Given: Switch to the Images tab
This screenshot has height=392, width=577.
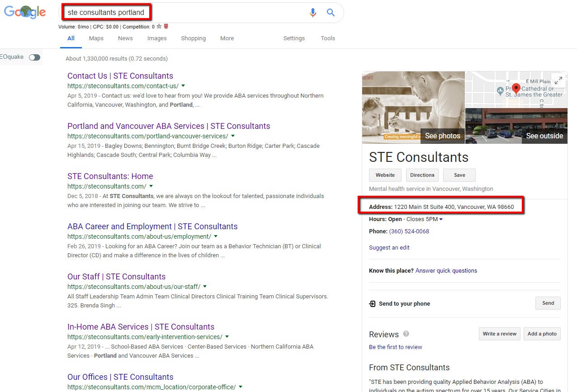Looking at the screenshot, I should tap(157, 38).
